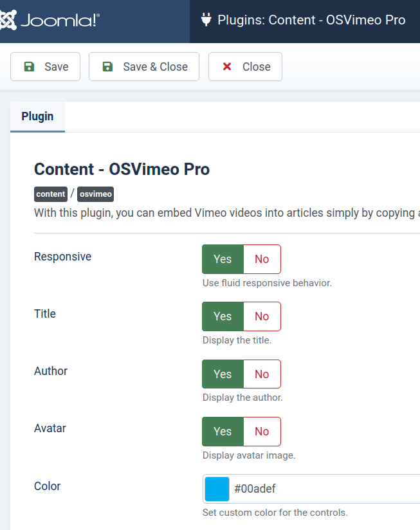This screenshot has width=420, height=530.
Task: Enable Avatar display with Yes
Action: (223, 431)
